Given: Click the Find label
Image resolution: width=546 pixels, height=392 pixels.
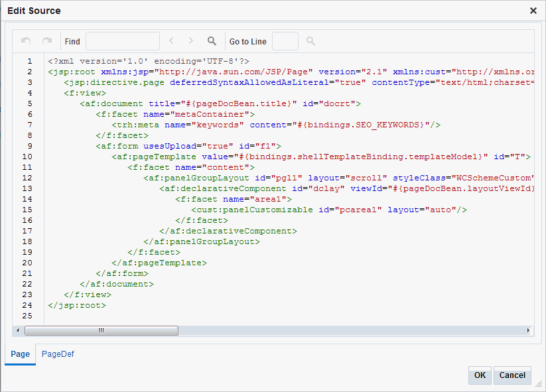Looking at the screenshot, I should [72, 41].
